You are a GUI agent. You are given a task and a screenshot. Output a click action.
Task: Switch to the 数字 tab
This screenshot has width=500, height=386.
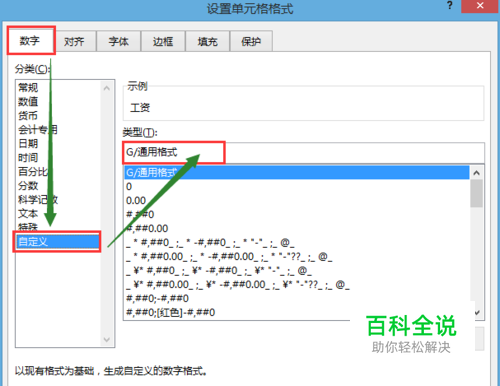31,41
